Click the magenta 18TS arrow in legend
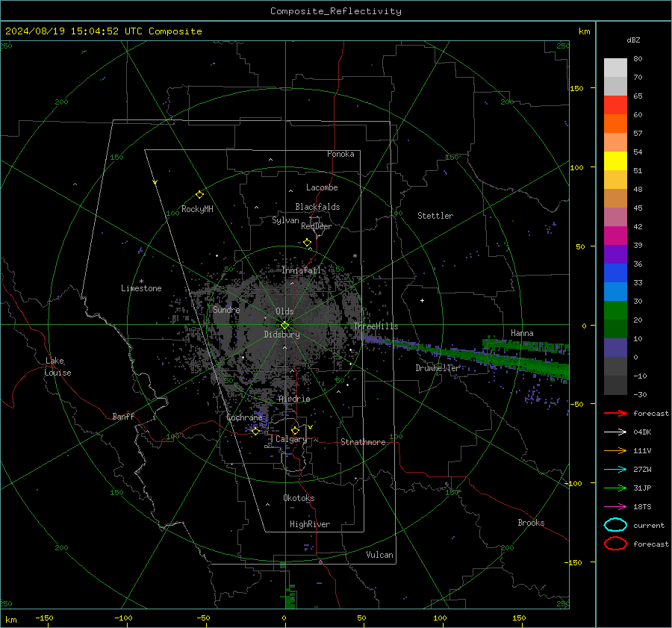Viewport: 672px width, 628px height. [615, 506]
